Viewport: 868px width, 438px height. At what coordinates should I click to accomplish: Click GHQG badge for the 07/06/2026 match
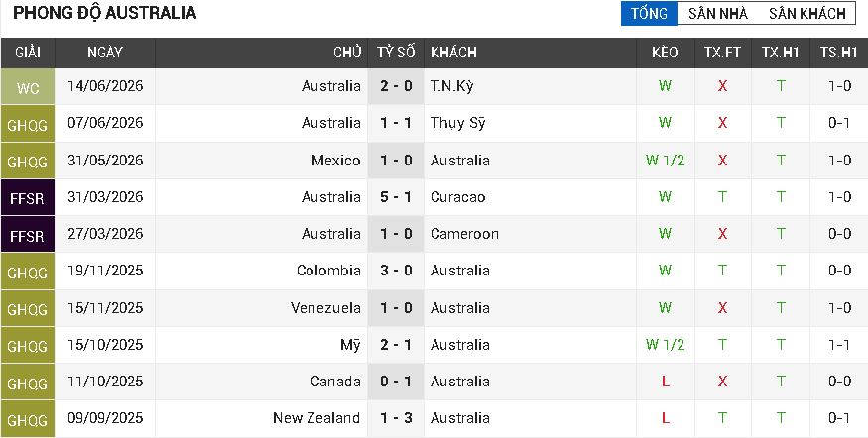point(28,124)
